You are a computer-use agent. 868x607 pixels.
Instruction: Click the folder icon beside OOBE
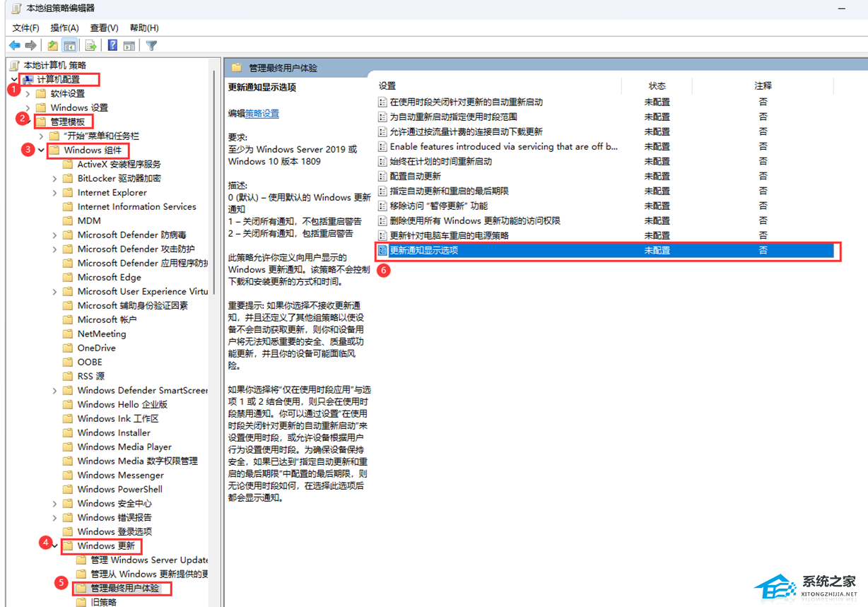coord(68,362)
